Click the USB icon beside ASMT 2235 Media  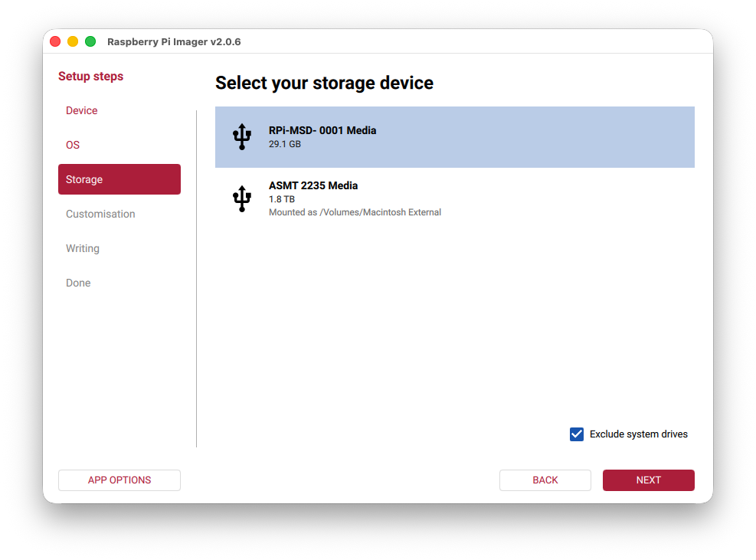point(242,198)
